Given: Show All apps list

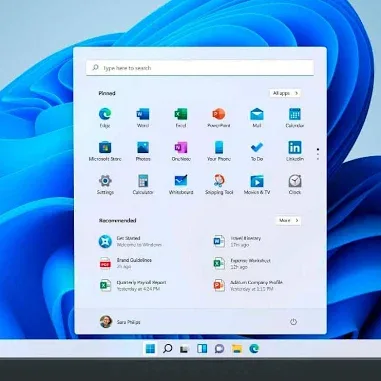Looking at the screenshot, I should coord(285,93).
